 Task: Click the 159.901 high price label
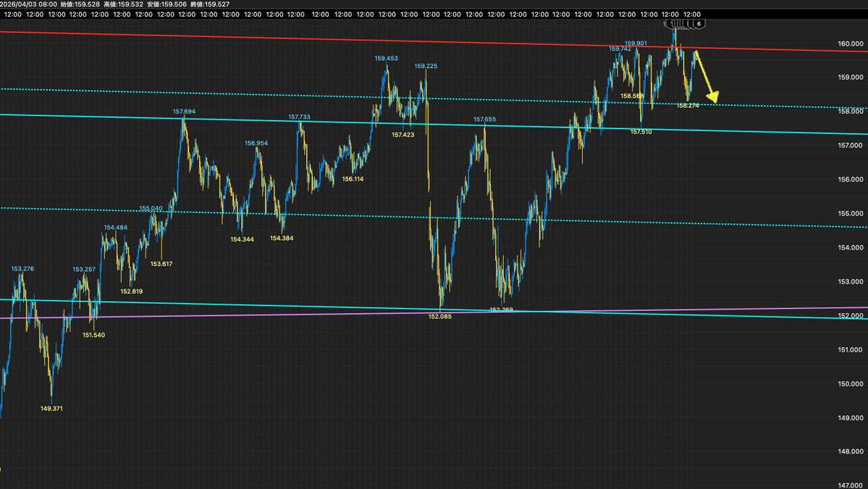[636, 43]
